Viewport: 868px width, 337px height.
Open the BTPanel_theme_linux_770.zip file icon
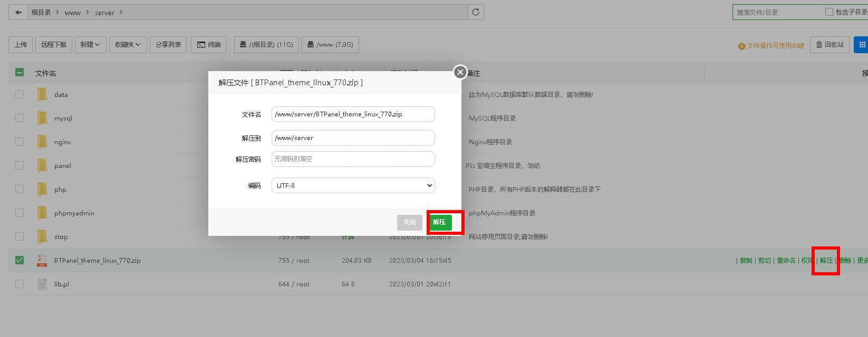(42, 260)
